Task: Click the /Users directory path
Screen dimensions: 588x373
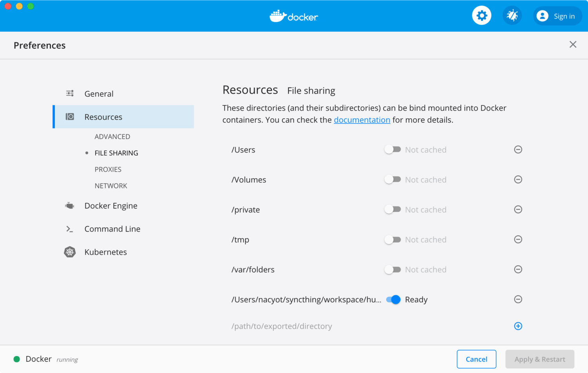Action: [243, 150]
